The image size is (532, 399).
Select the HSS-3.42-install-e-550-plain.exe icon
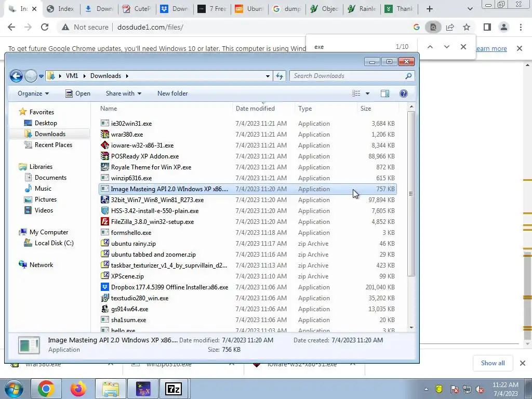[x=105, y=211]
